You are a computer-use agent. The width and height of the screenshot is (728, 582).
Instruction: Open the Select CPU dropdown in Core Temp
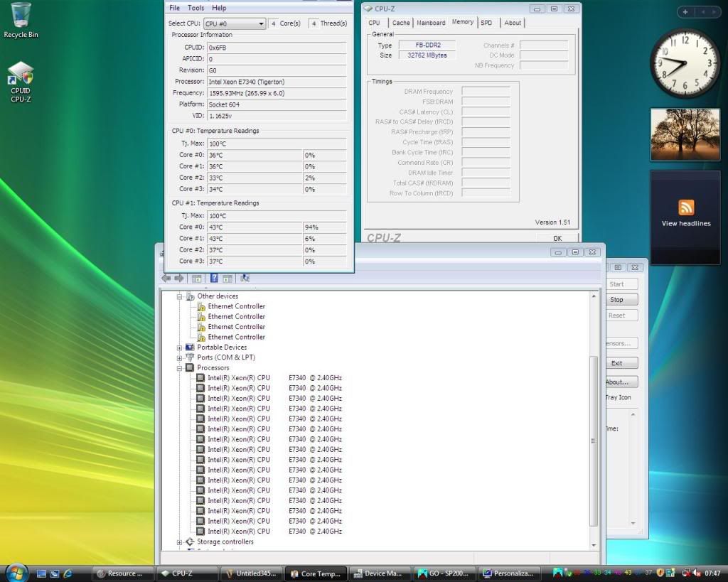(x=235, y=23)
